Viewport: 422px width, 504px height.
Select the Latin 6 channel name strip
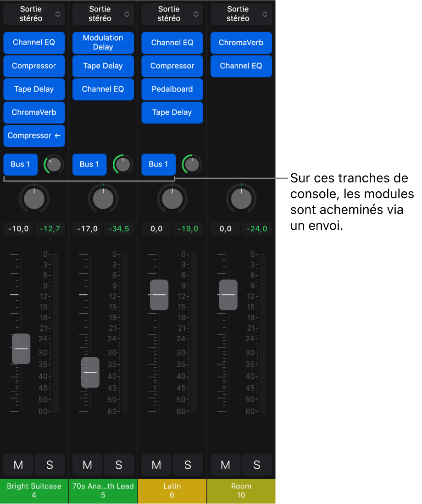(172, 491)
